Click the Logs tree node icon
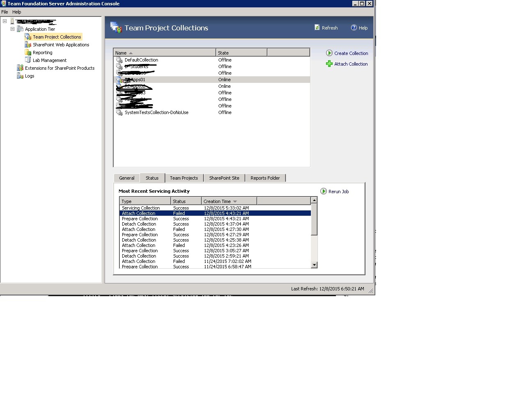 tap(20, 76)
